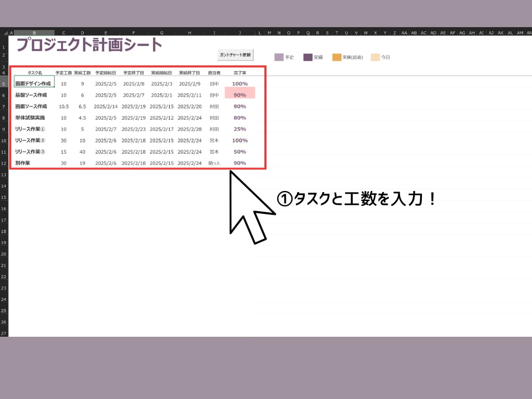The height and width of the screenshot is (399, 532).
Task: Click the 助っ人 assignee cell
Action: pos(214,163)
